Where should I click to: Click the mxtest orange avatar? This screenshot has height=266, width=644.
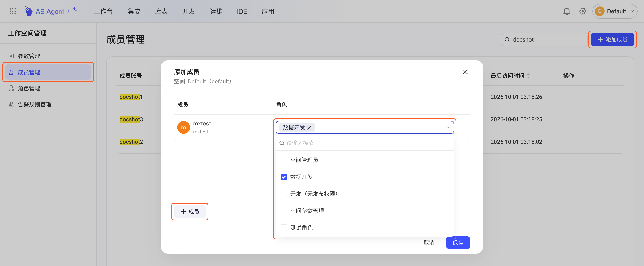[183, 127]
